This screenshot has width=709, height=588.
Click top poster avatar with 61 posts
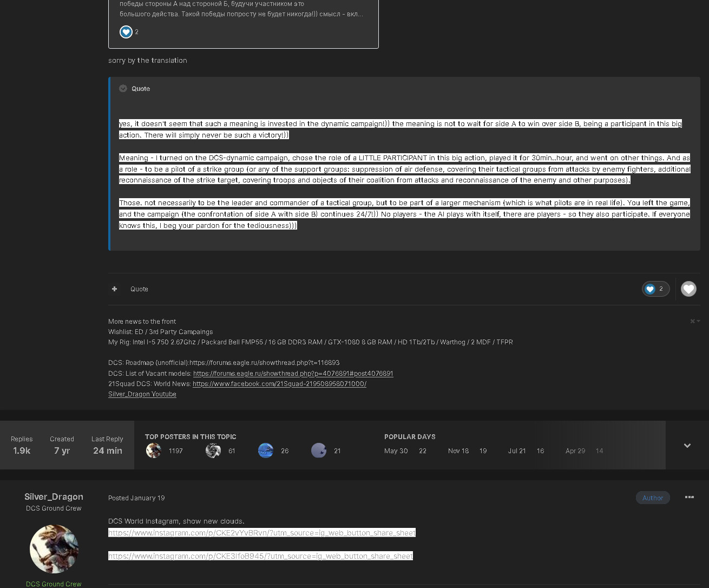pos(213,450)
